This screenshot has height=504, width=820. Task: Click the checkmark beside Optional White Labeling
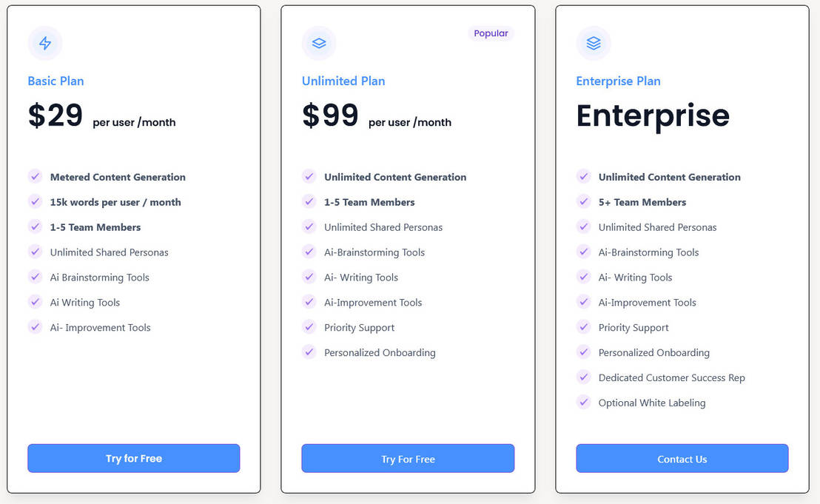584,403
